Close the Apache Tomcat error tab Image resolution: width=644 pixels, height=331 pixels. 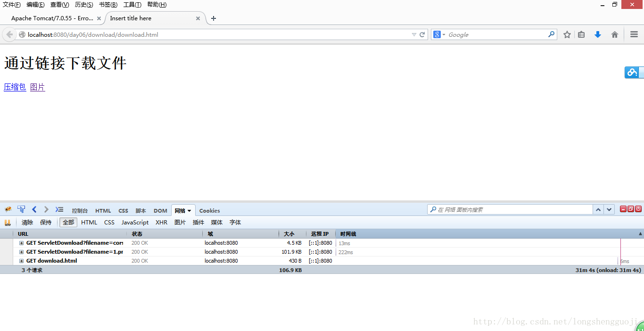[99, 18]
